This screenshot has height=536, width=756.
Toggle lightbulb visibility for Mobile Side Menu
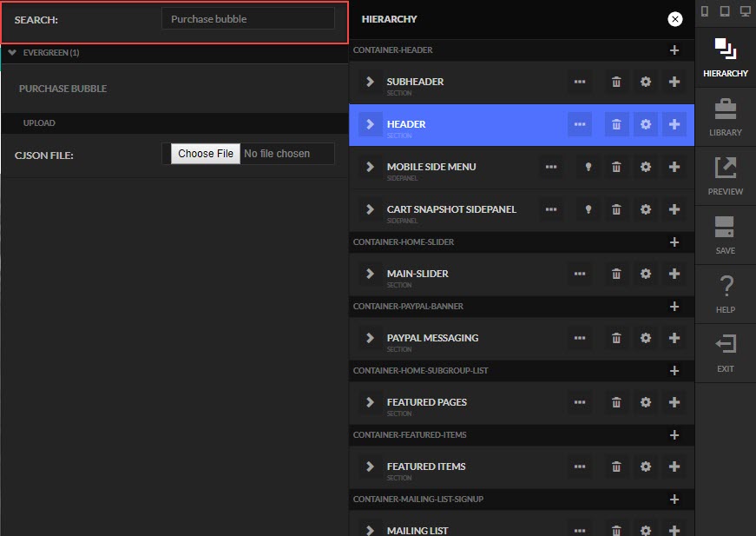click(x=588, y=167)
